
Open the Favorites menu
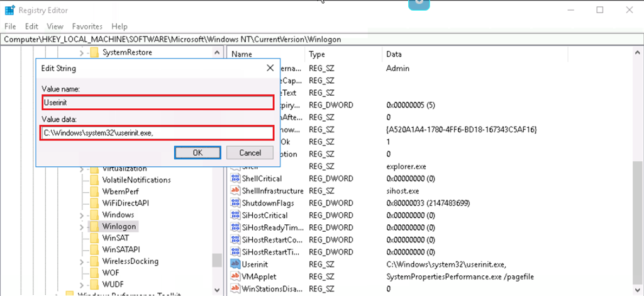click(87, 26)
